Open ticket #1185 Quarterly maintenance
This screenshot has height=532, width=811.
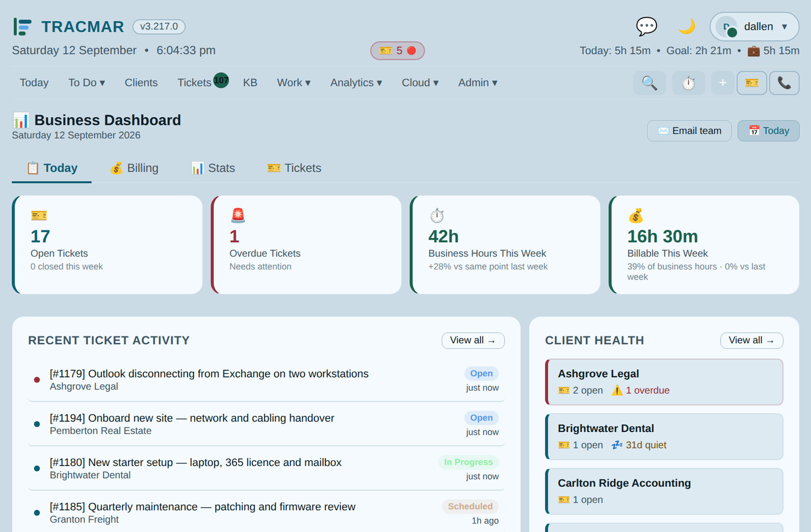pos(266,513)
